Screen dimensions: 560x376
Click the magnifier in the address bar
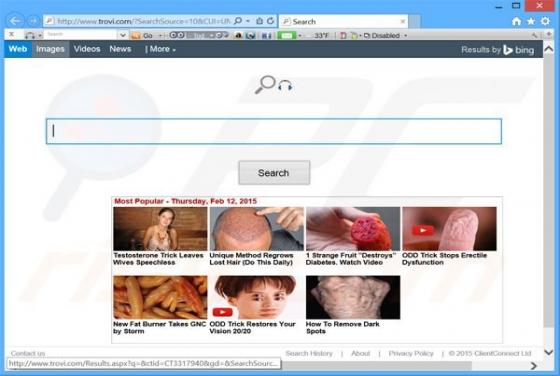click(238, 21)
